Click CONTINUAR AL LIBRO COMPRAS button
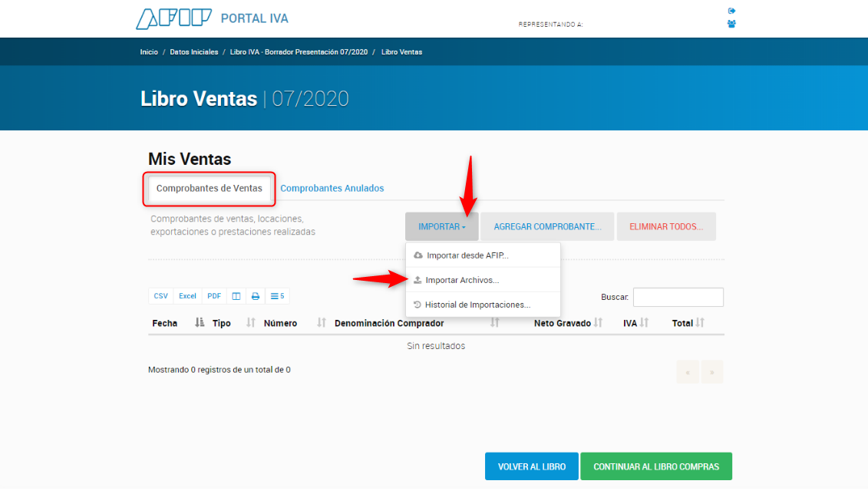Screen dimensions: 868x494 [655, 466]
